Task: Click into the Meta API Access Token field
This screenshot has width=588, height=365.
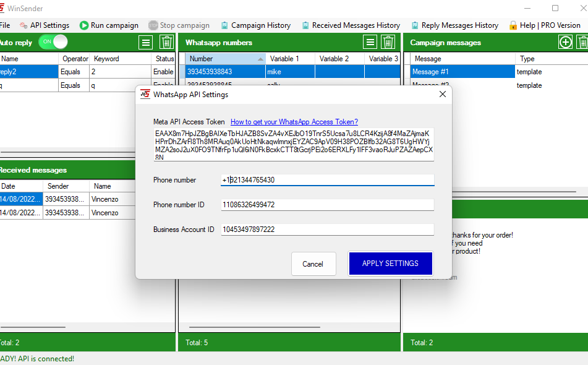Action: (x=294, y=145)
